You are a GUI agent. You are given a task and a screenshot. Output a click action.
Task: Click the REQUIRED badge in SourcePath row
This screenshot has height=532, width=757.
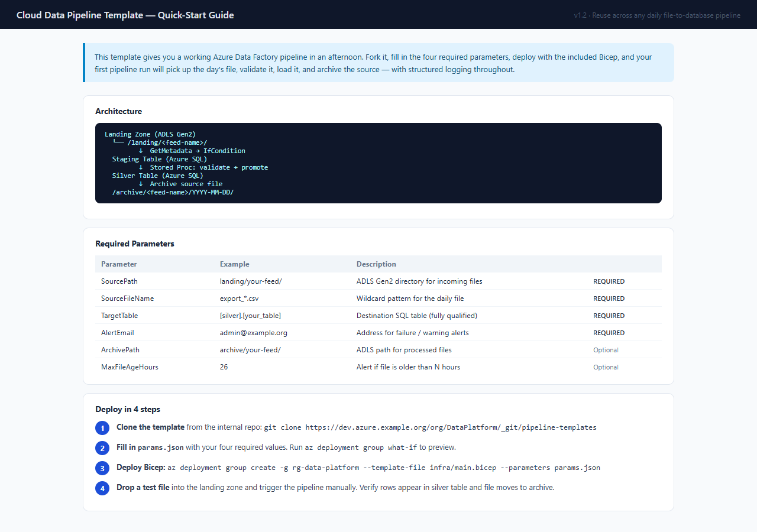click(x=609, y=281)
